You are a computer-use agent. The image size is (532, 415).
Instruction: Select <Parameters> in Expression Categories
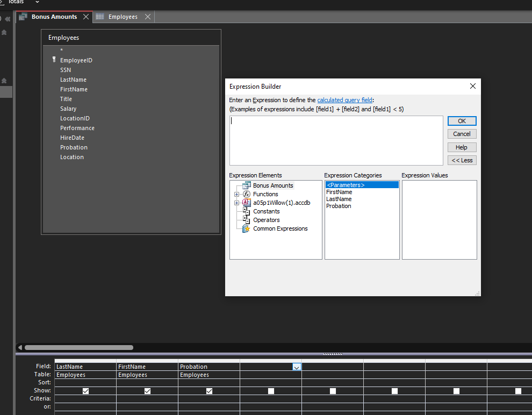(362, 185)
